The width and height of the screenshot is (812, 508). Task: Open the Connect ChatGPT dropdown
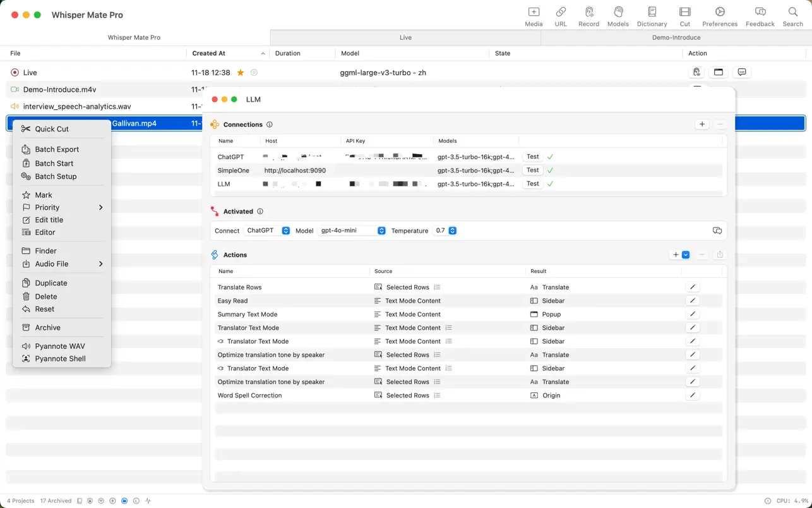[268, 231]
